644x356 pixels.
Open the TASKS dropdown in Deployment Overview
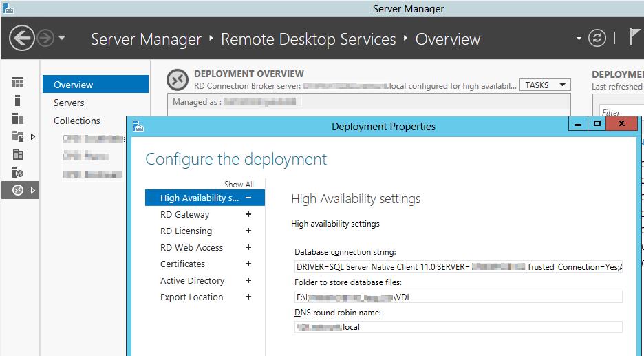tap(545, 85)
